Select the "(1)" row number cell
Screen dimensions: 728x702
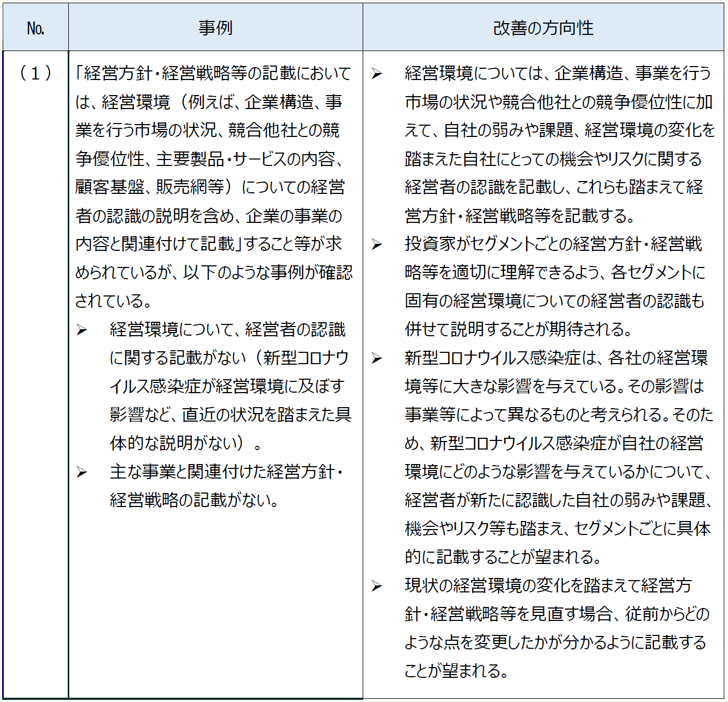tap(35, 73)
